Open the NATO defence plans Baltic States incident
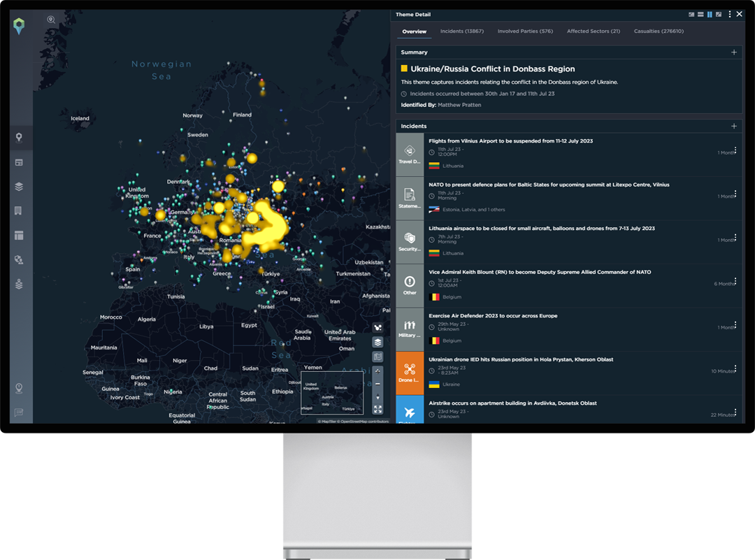This screenshot has width=755, height=560. [x=568, y=198]
